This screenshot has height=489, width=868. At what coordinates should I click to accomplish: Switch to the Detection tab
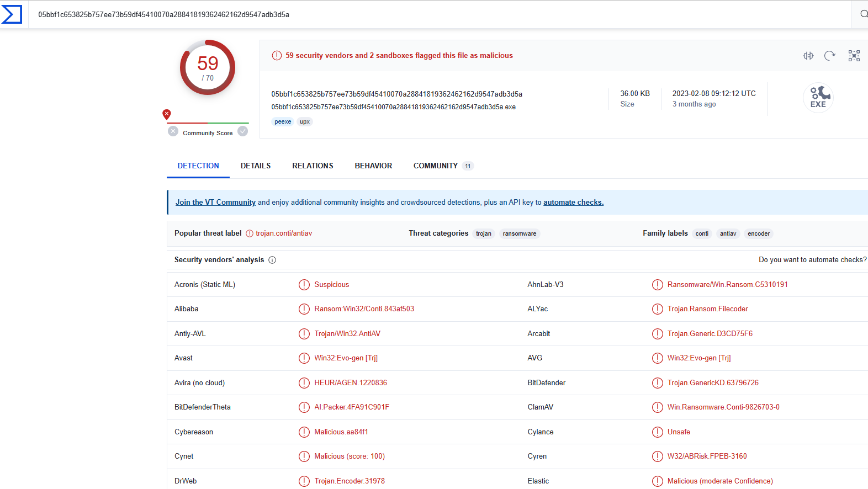[x=198, y=166]
